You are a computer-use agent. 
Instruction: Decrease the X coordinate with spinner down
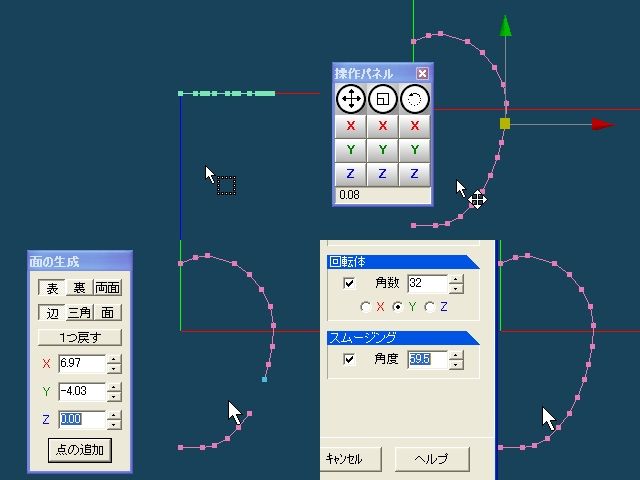114,368
